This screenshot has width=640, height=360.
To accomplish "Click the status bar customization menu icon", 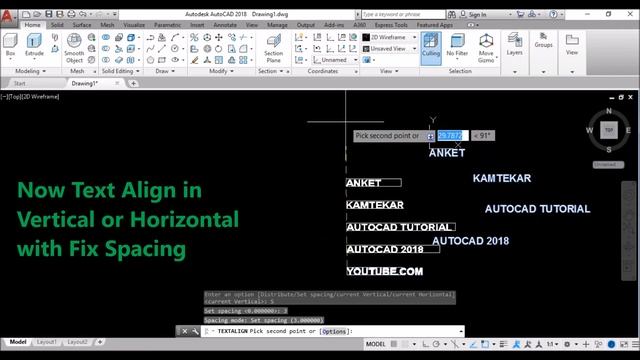I will [x=635, y=344].
